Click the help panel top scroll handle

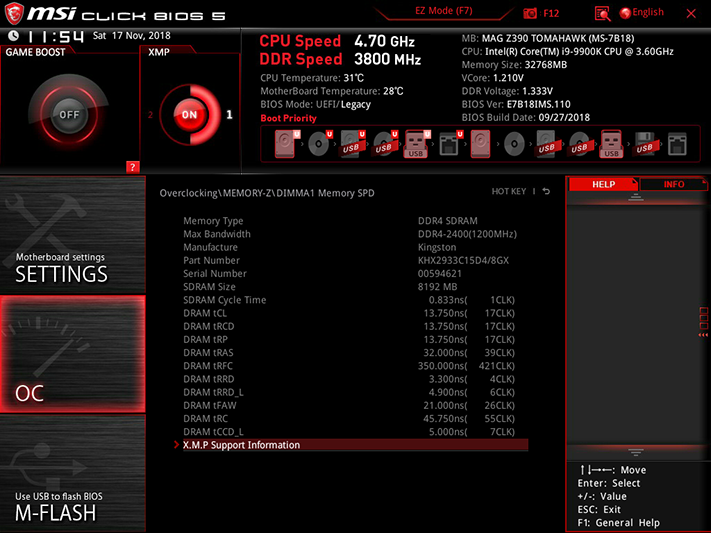[x=636, y=197]
